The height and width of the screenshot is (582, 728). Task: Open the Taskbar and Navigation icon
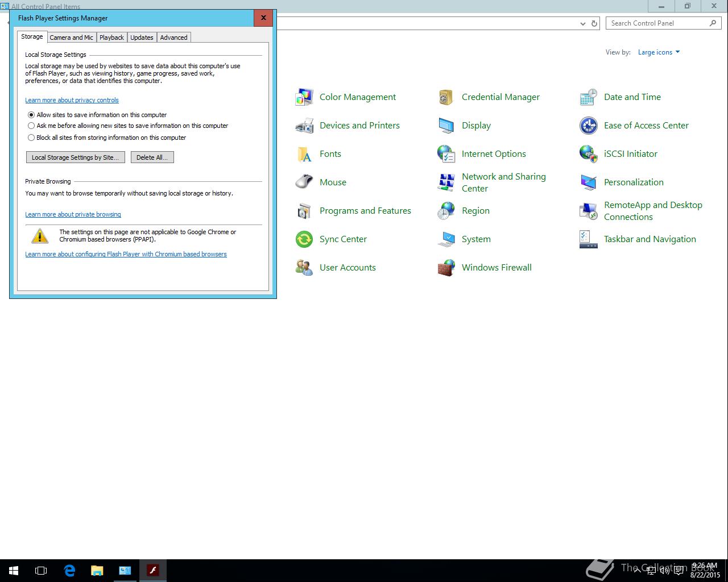click(x=589, y=239)
